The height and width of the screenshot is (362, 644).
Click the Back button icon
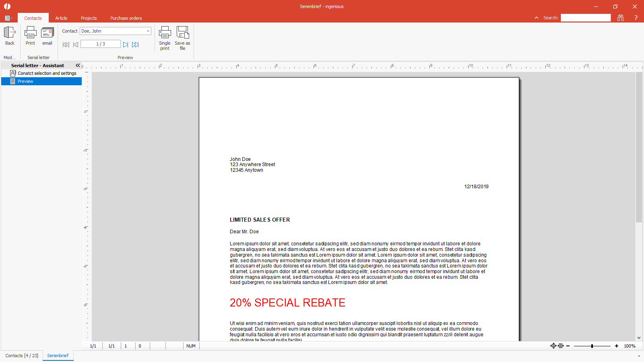(10, 33)
